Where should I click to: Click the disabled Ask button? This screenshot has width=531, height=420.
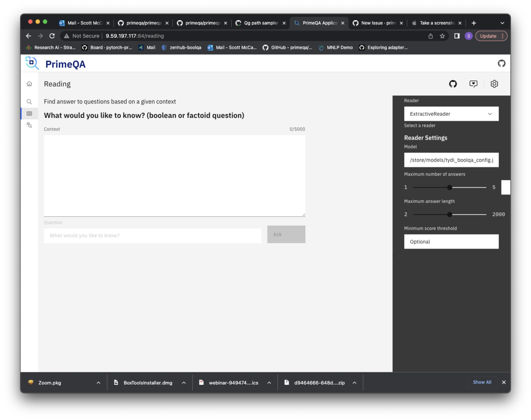click(x=286, y=234)
